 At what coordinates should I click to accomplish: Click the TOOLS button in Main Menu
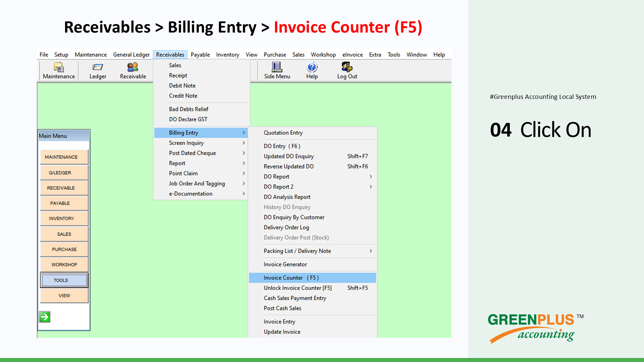tap(64, 280)
